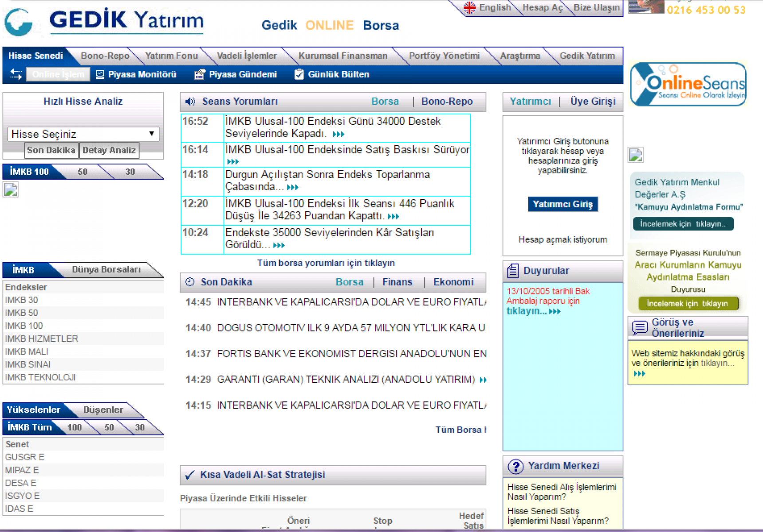763x532 pixels.
Task: Click the clock icon beside Son Dakika
Action: point(190,282)
